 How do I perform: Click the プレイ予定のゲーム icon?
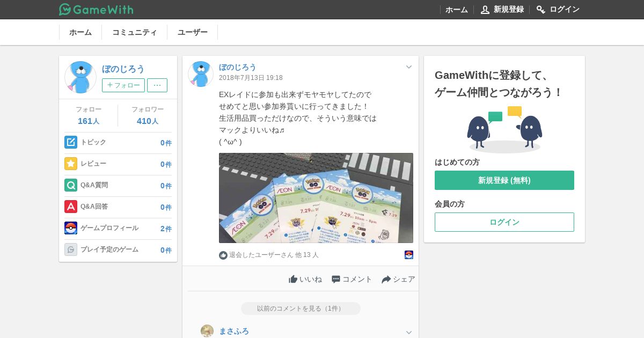point(71,249)
